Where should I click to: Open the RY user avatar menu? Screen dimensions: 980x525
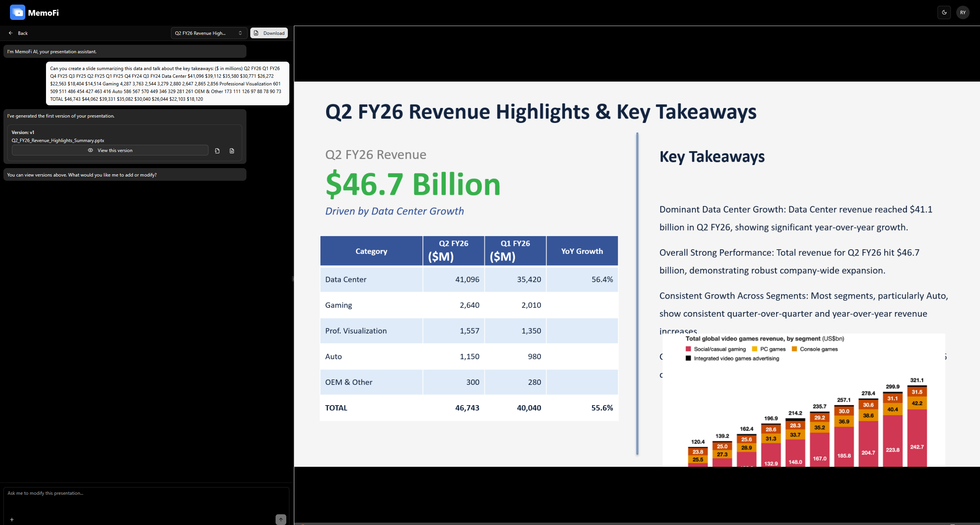tap(963, 12)
